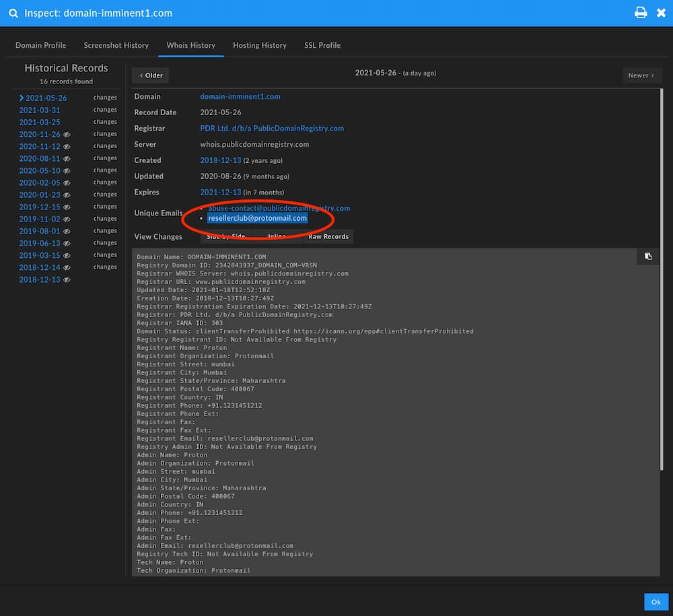
Task: Click the print icon in the header
Action: pos(641,12)
